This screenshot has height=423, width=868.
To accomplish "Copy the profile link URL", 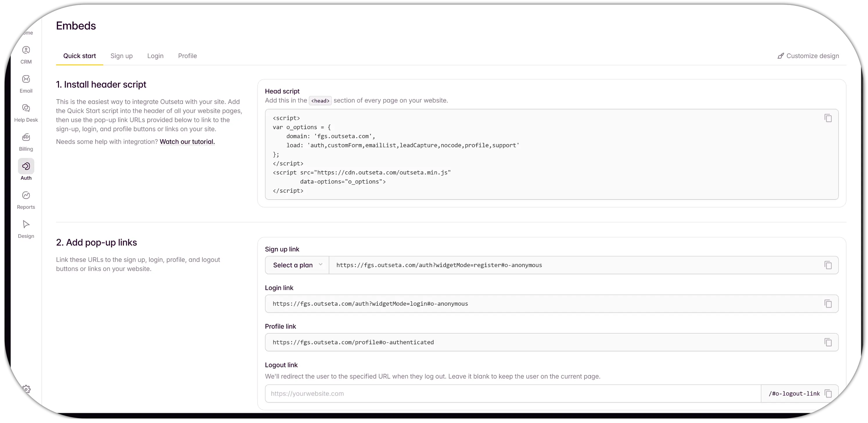I will (x=828, y=343).
